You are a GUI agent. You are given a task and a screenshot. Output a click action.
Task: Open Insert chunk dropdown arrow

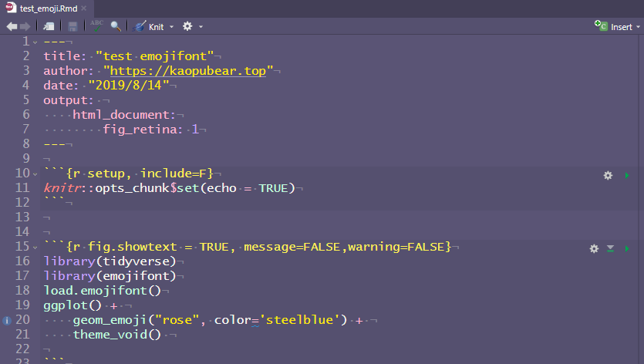tap(639, 27)
